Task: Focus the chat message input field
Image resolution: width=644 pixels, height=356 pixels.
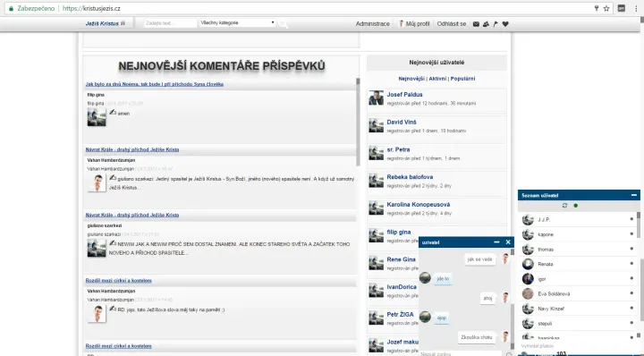Action: coord(461,353)
